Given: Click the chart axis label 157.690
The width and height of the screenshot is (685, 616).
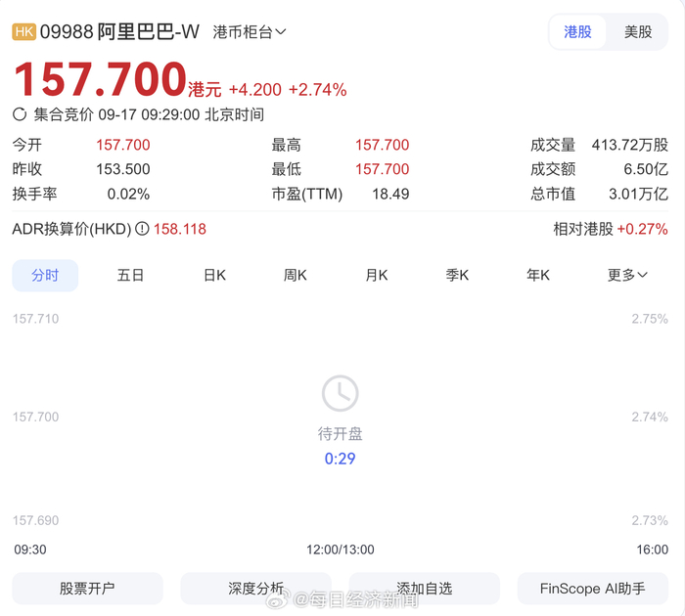Looking at the screenshot, I should (x=35, y=520).
